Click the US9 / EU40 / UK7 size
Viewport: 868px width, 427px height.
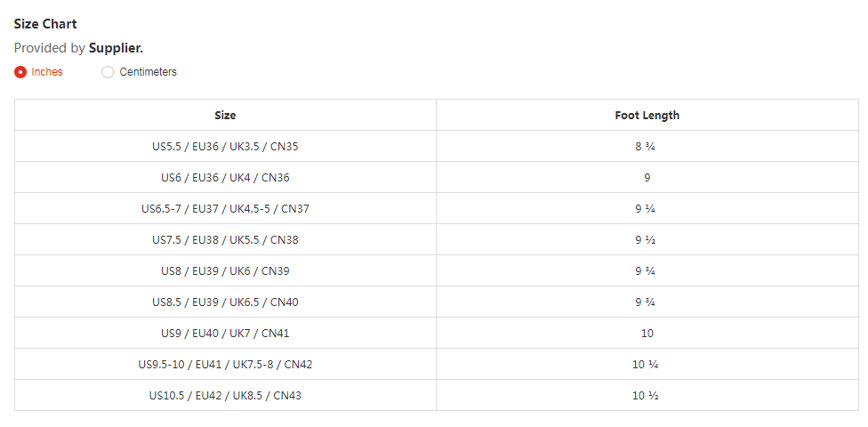point(225,334)
